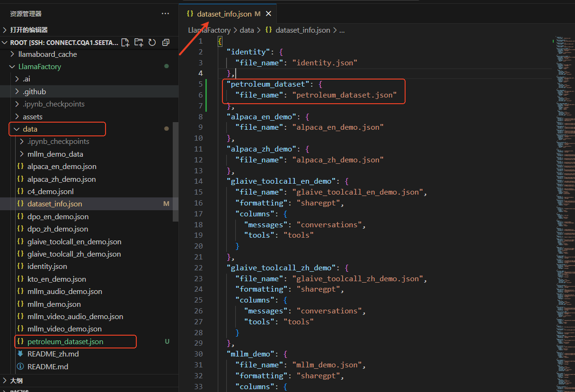Open mllm_demo.json in the file tree
This screenshot has height=392, width=575.
pos(54,304)
